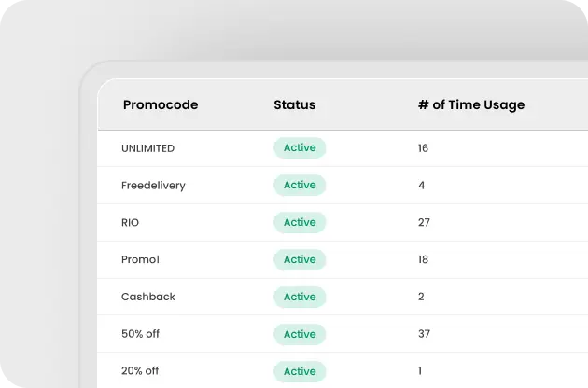Select the 20% off promocode
Screen dimensions: 588x388
[x=140, y=371]
